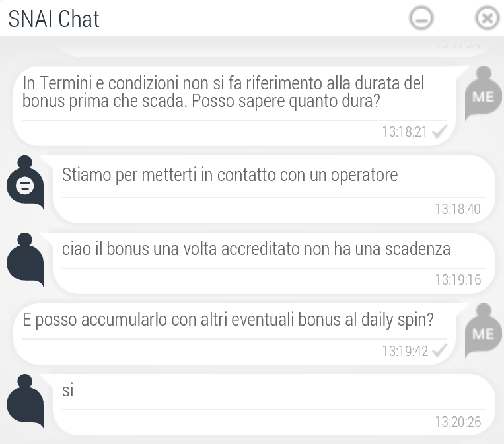Click the partially hidden message bubble at the top
Image resolution: width=504 pixels, height=444 pixels.
273,47
